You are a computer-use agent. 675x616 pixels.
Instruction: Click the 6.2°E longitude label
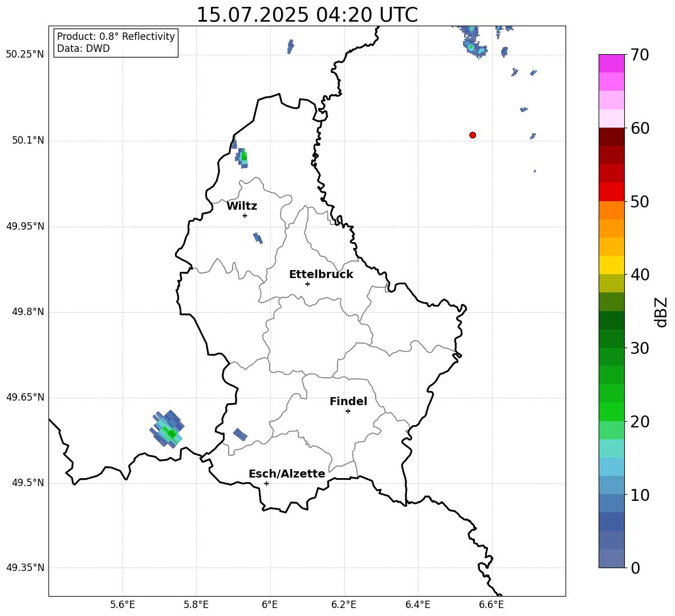(x=344, y=605)
